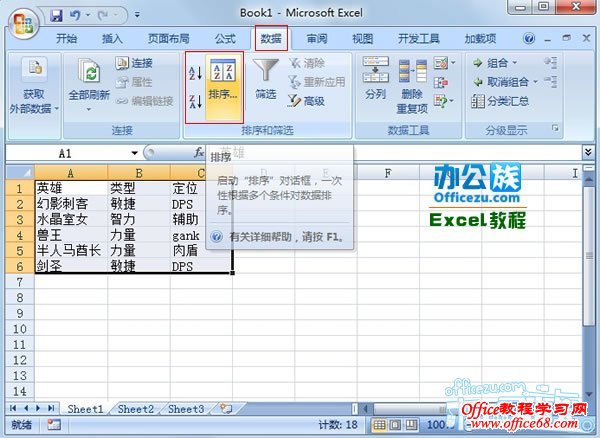The width and height of the screenshot is (600, 438).
Task: Click the fx insert function icon
Action: (199, 153)
